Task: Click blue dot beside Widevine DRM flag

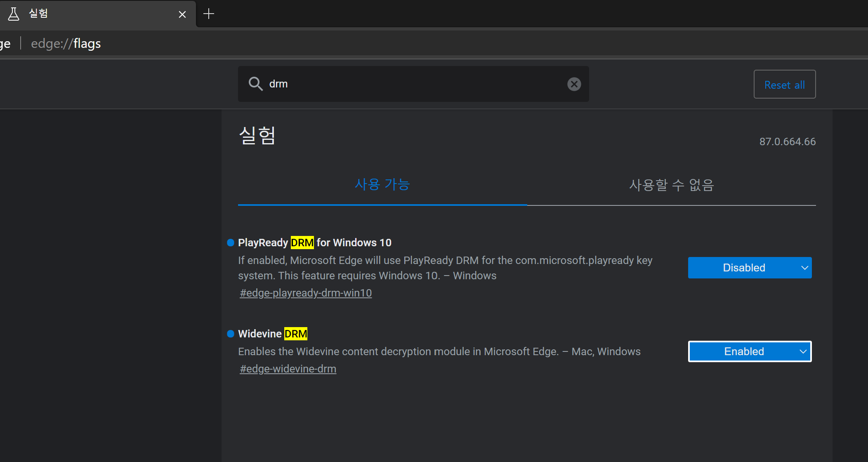Action: (231, 334)
